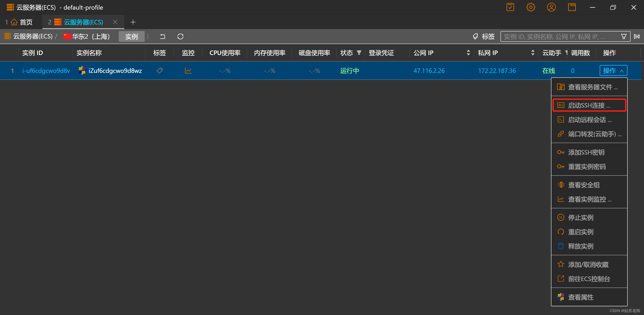
Task: Click the bookmark window icon in title bar
Action: (572, 7)
